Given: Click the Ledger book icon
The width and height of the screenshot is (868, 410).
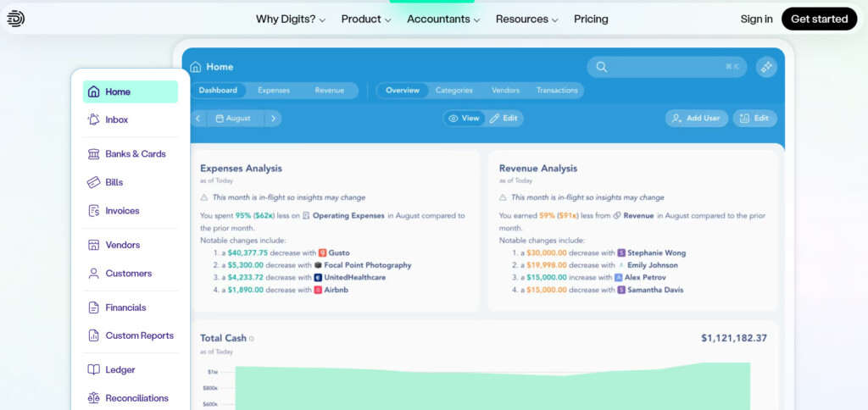Looking at the screenshot, I should tap(94, 369).
